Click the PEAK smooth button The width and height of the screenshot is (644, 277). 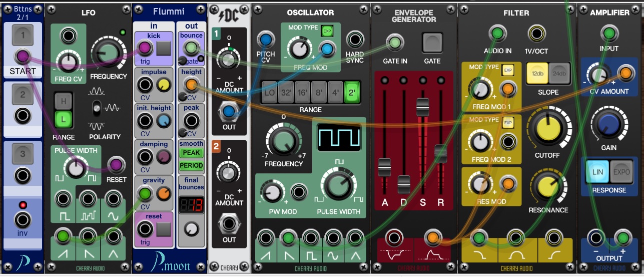pyautogui.click(x=192, y=153)
